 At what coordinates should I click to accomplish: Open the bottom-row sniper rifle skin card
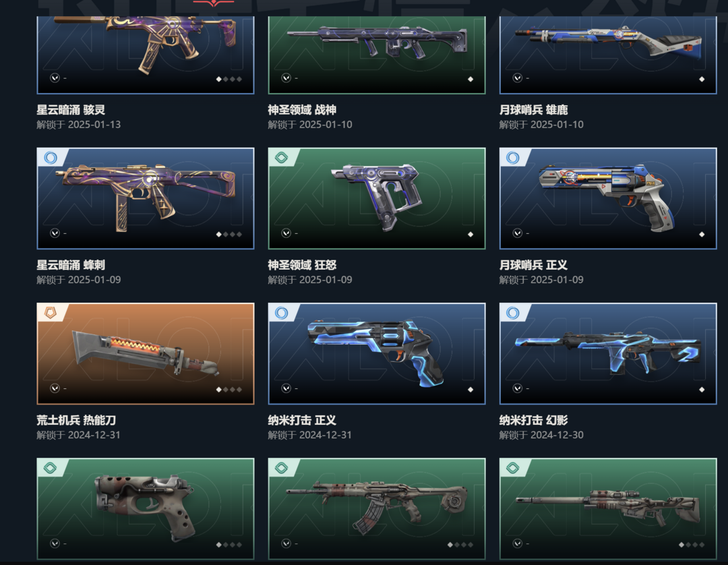pyautogui.click(x=608, y=509)
